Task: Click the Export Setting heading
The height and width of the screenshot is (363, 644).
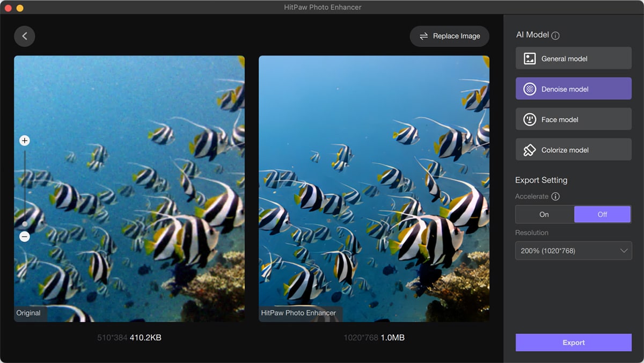Action: pos(541,180)
